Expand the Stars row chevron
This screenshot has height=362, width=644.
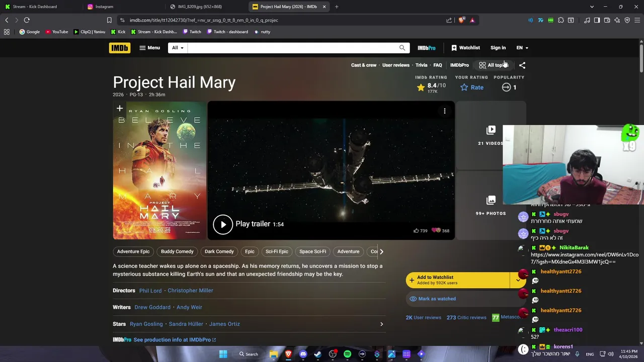(x=381, y=324)
